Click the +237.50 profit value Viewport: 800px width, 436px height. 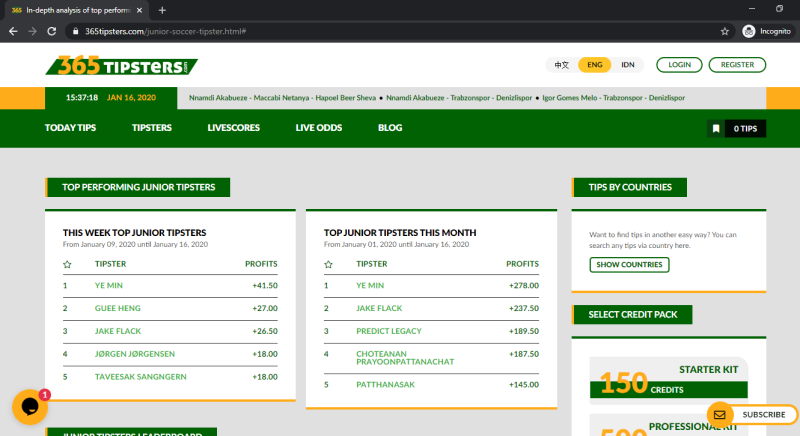tap(523, 308)
